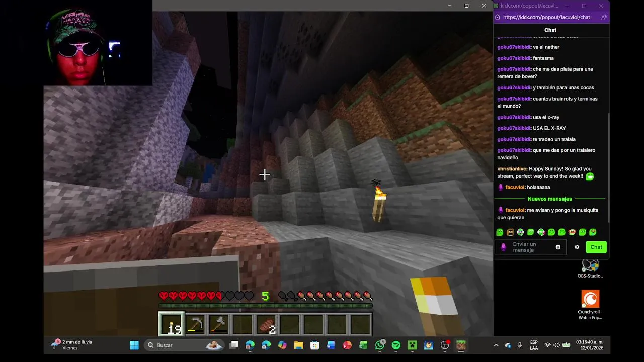Open PowerPoint from the taskbar
Viewport: 644px width, 362px height.
tap(347, 345)
